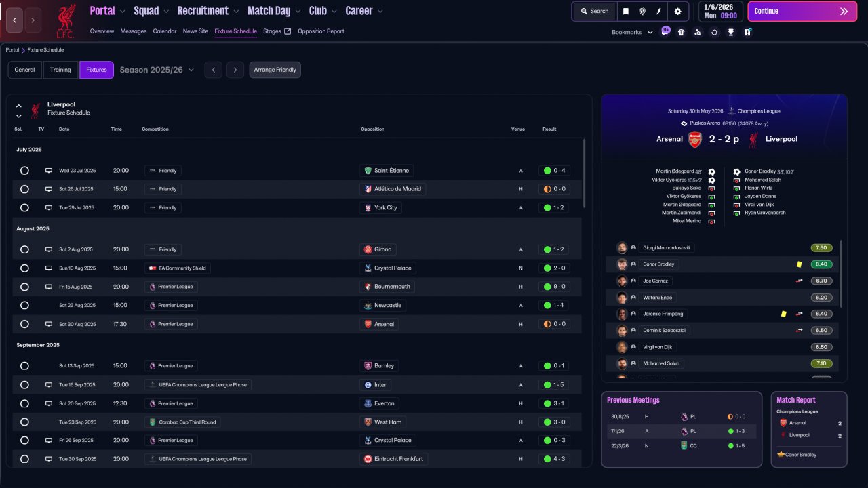Click Mohamed Salah's 7.10 rating badge
Screen dimensions: 868x488
(821, 363)
